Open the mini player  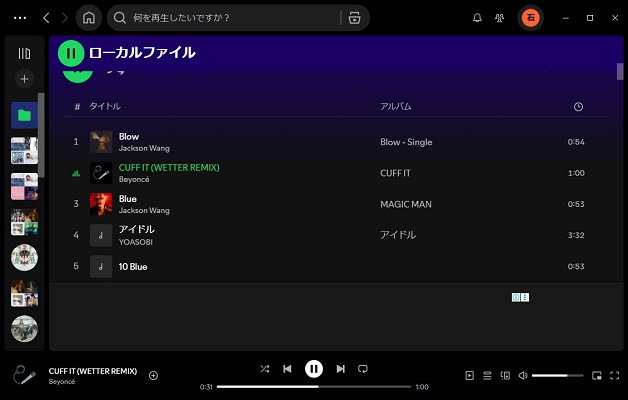pos(596,376)
